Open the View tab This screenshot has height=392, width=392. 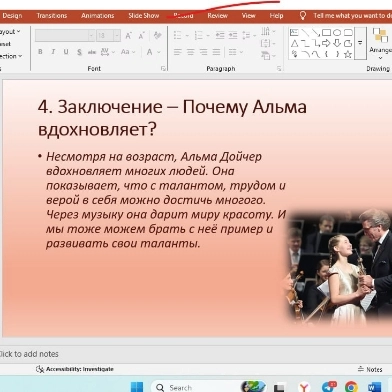pyautogui.click(x=248, y=16)
